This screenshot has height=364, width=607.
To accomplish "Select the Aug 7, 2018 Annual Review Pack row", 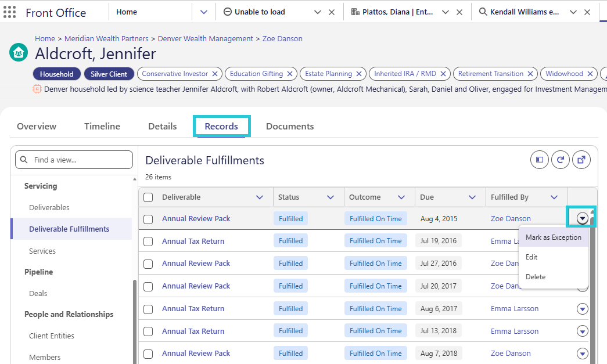I will [148, 354].
